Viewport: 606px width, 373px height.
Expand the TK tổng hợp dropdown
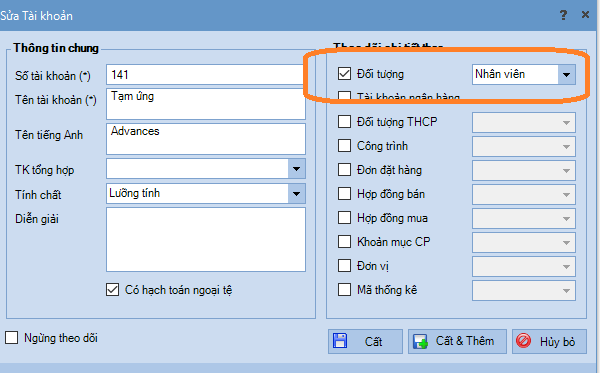tap(296, 169)
